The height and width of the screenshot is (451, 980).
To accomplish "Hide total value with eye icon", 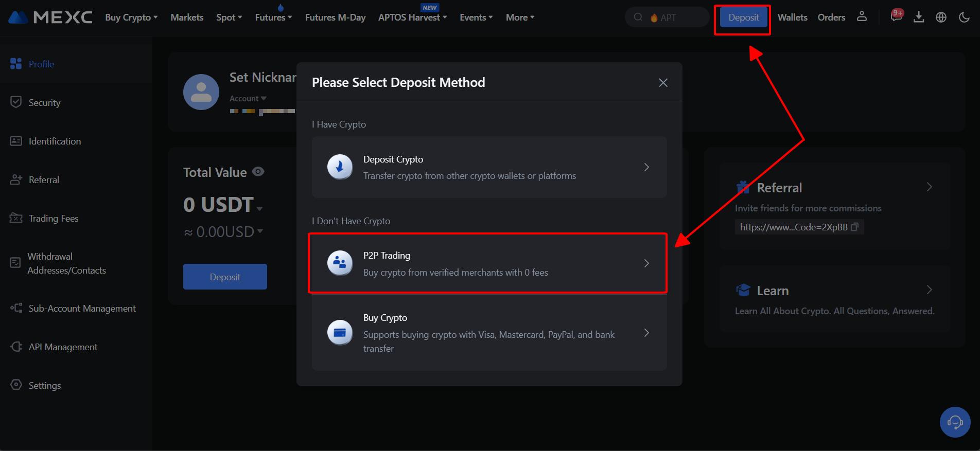I will tap(258, 172).
